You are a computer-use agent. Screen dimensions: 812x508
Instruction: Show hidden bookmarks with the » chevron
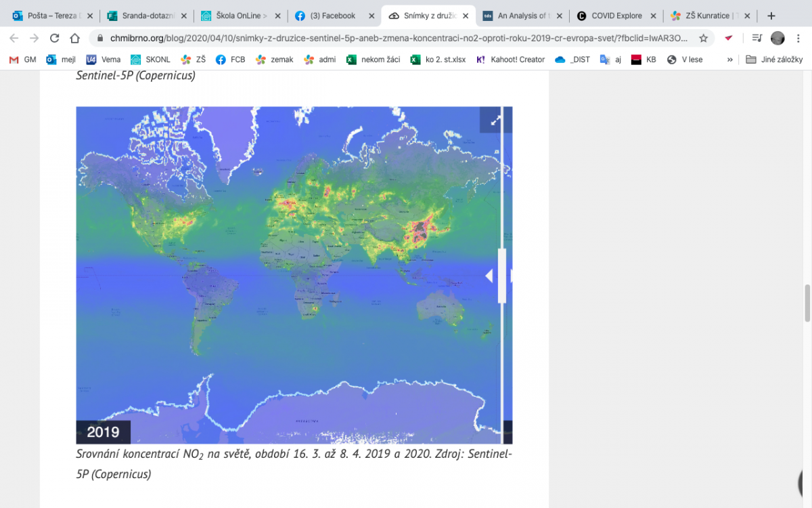(729, 60)
